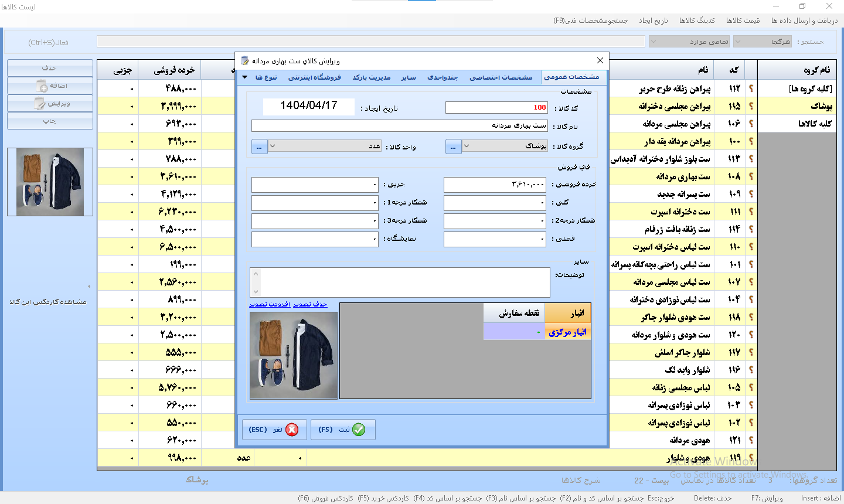This screenshot has height=504, width=844.
Task: Click the red X لغو (ESC) icon
Action: click(x=291, y=430)
